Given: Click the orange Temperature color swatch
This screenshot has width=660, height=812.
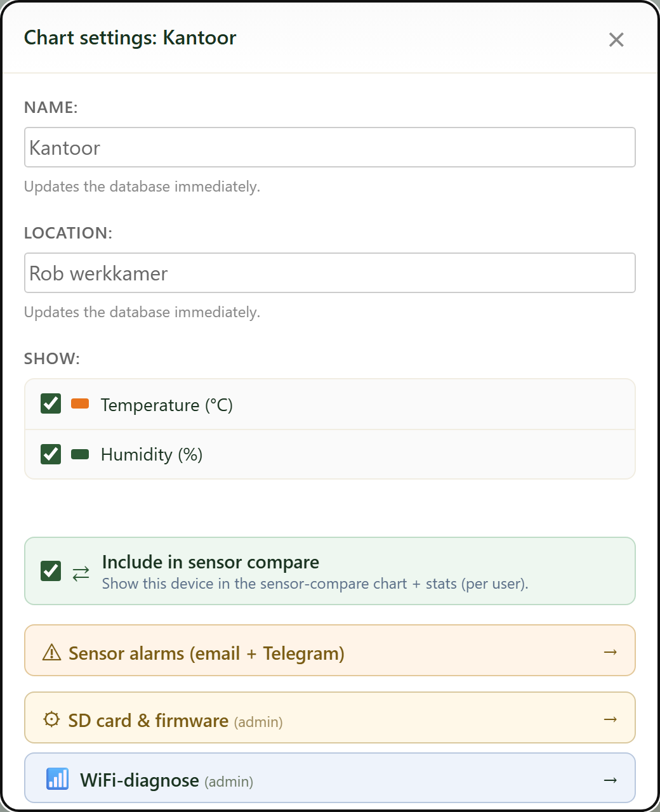Looking at the screenshot, I should pos(80,403).
